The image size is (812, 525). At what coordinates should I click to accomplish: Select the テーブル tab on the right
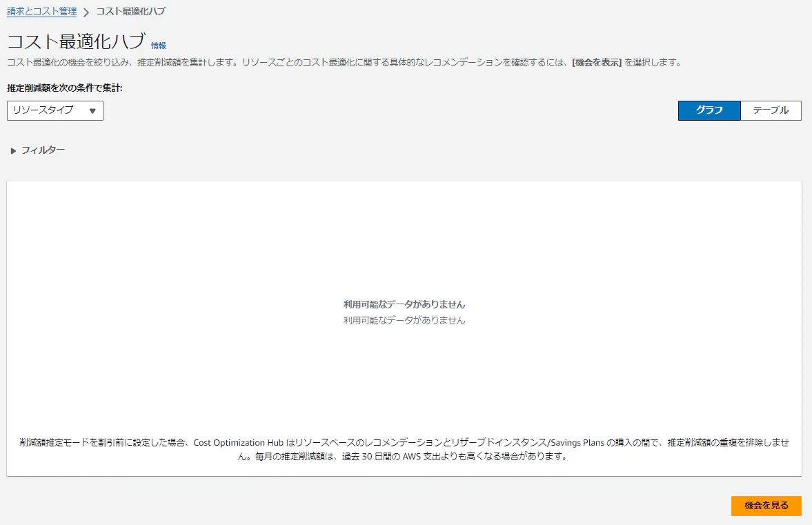(771, 110)
